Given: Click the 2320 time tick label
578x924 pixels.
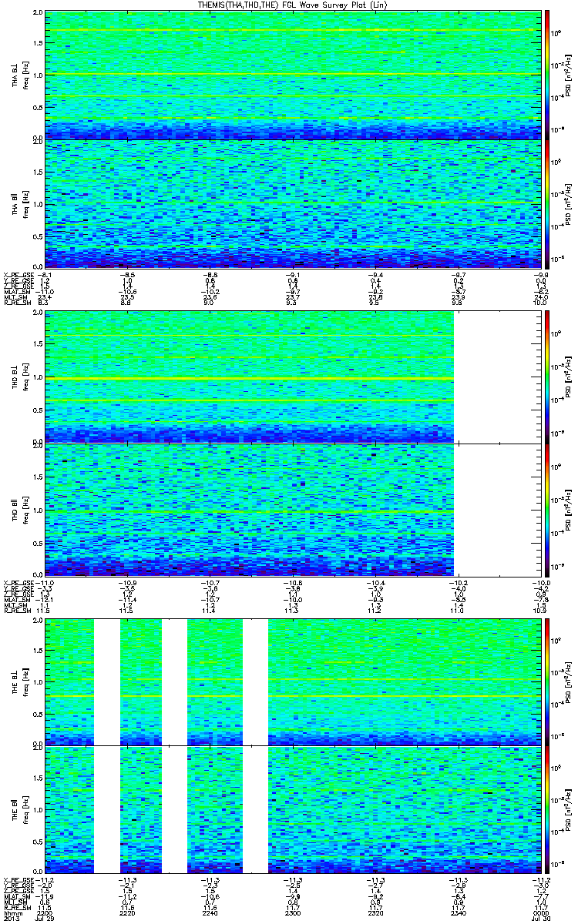Looking at the screenshot, I should (x=375, y=913).
